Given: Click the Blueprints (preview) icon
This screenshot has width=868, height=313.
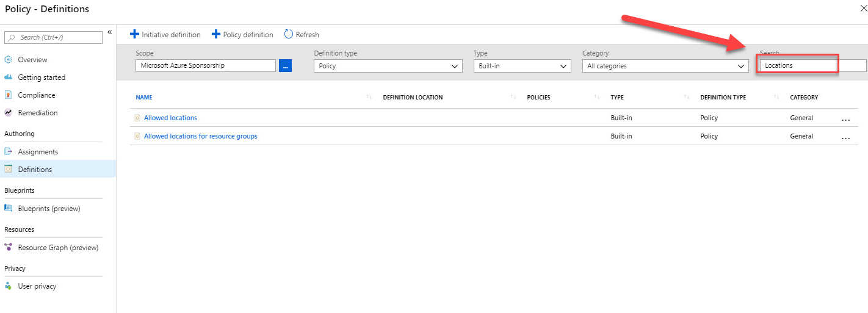Looking at the screenshot, I should [8, 209].
